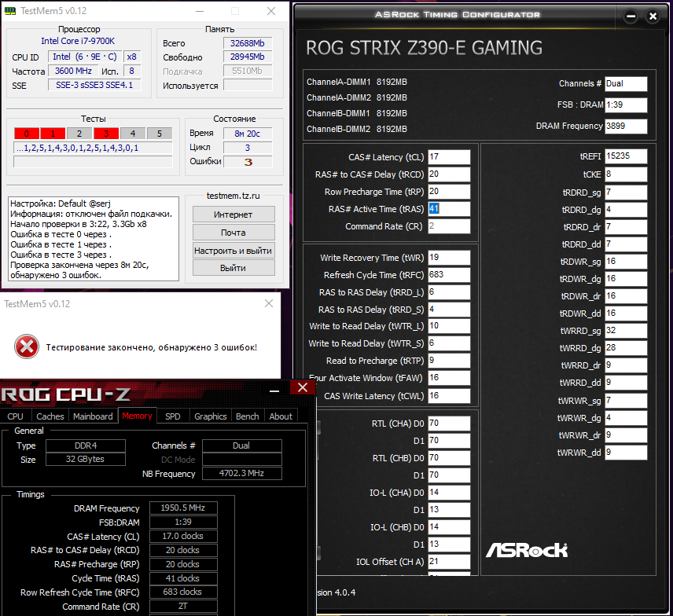673x616 pixels.
Task: Click the Read to Precharge (tRTP) field
Action: click(449, 361)
